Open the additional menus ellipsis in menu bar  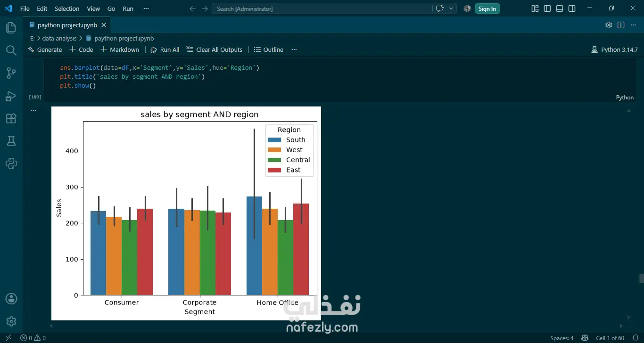tap(146, 8)
